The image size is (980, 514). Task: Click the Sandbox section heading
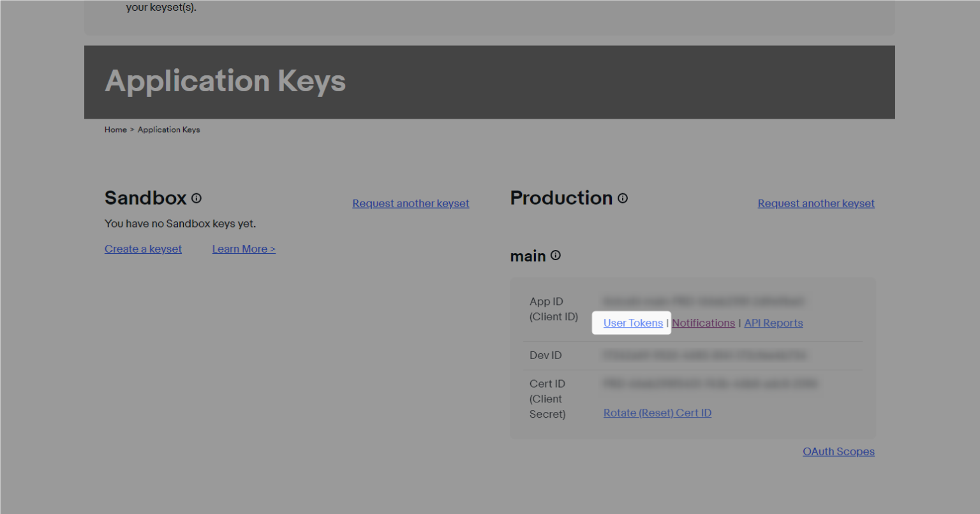click(x=145, y=198)
